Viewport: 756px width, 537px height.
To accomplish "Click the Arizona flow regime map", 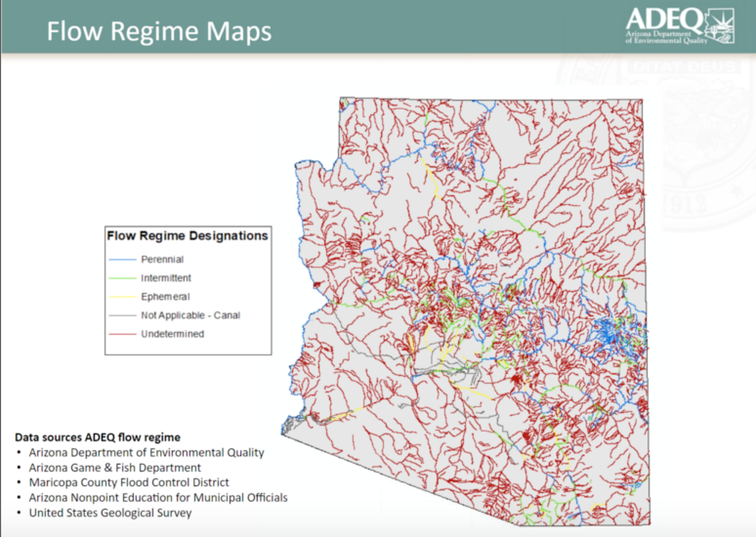I will click(466, 311).
